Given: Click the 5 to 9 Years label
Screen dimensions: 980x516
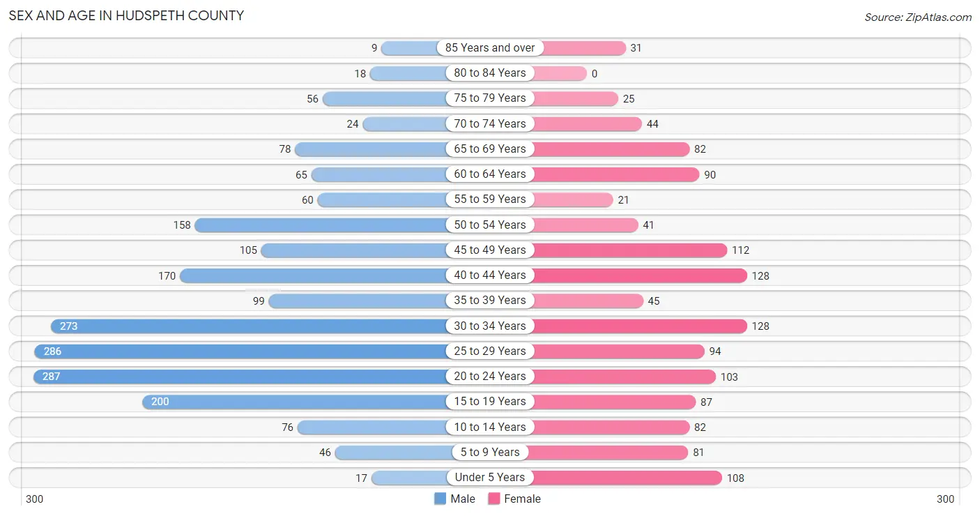Looking at the screenshot, I should tap(490, 452).
